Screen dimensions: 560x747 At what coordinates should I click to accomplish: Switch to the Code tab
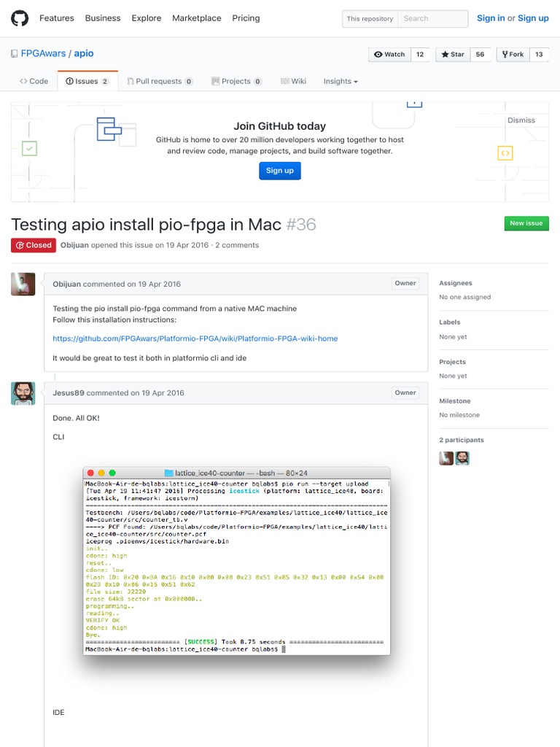tap(34, 81)
